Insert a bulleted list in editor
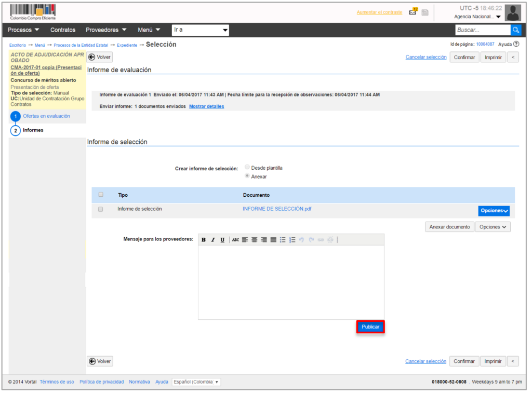The width and height of the screenshot is (532, 394). 283,240
